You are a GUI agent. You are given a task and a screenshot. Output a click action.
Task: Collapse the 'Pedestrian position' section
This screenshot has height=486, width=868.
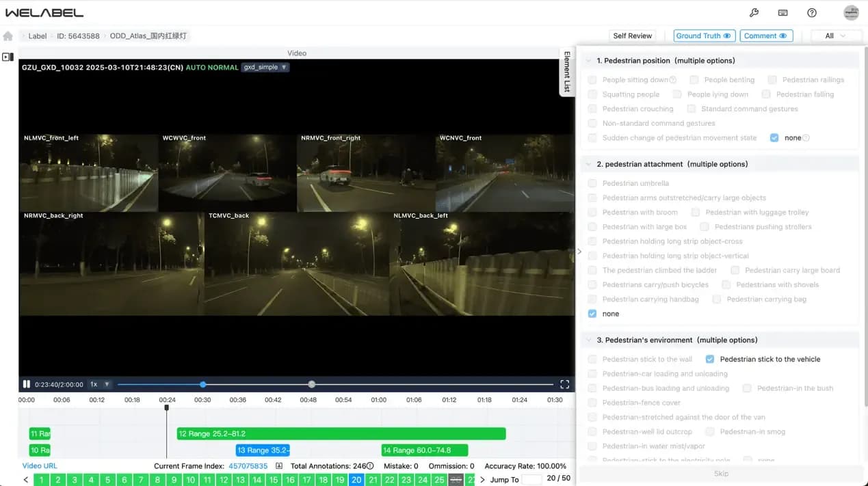click(589, 61)
